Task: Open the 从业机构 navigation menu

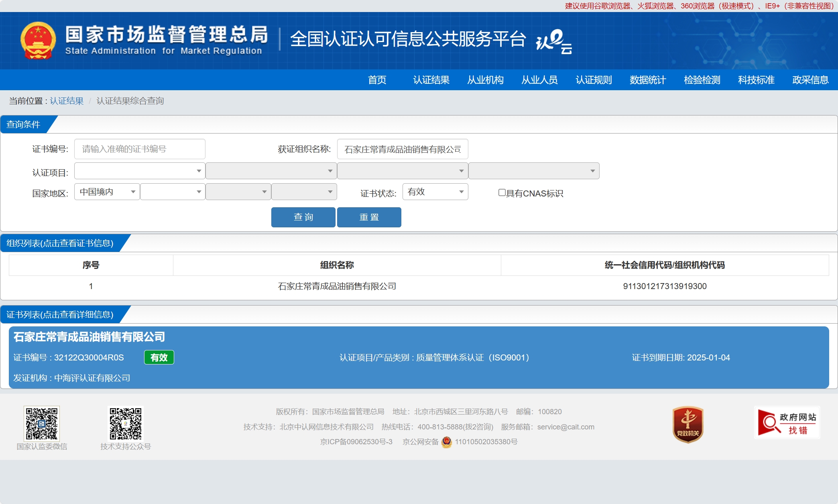Action: tap(486, 80)
